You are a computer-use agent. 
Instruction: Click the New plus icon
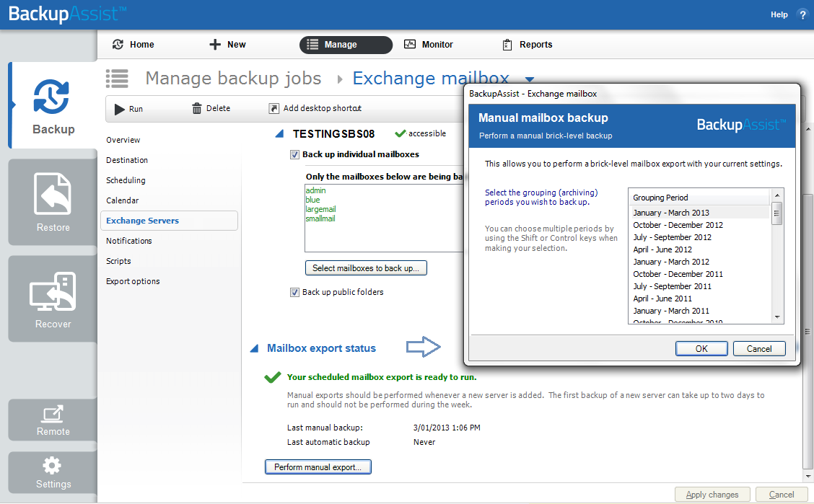coord(215,45)
